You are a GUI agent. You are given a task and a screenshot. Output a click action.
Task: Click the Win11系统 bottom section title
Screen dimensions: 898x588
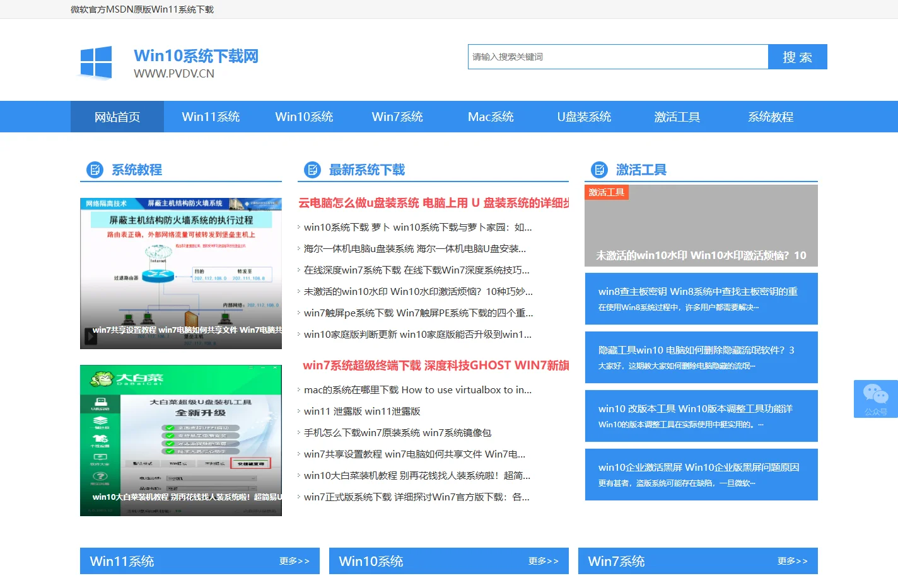pyautogui.click(x=122, y=561)
